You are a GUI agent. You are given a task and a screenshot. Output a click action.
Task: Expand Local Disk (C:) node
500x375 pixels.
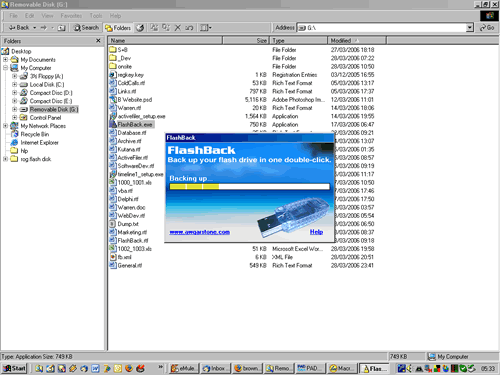point(15,84)
